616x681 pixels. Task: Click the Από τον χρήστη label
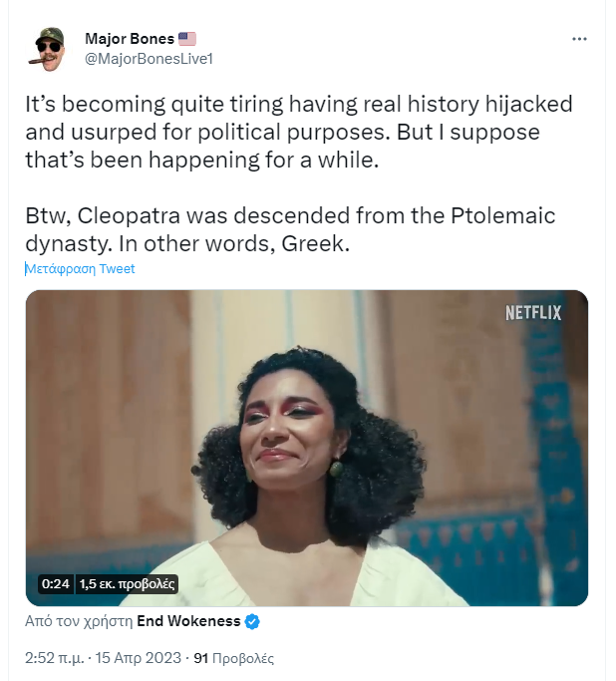tap(79, 621)
